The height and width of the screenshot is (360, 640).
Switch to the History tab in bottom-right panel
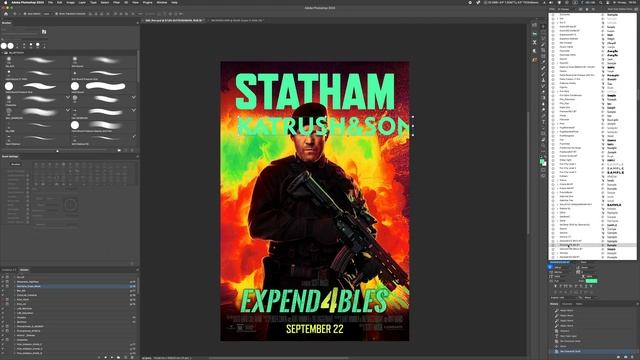click(554, 304)
